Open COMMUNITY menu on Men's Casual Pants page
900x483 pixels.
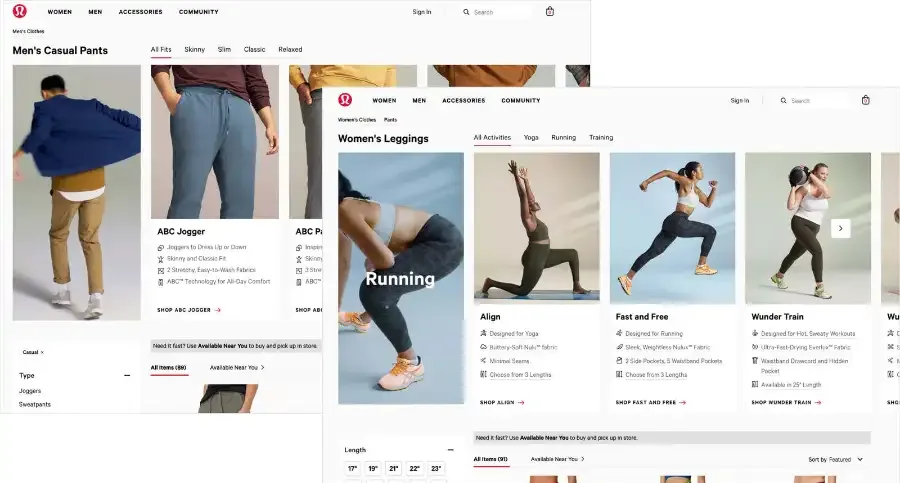pyautogui.click(x=199, y=12)
